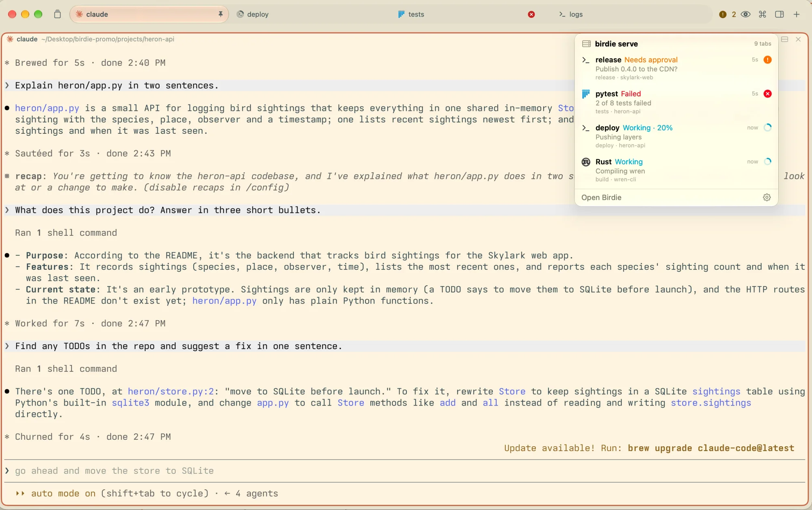Click the trash icon beside window controls
Image resolution: width=812 pixels, height=510 pixels.
click(57, 14)
